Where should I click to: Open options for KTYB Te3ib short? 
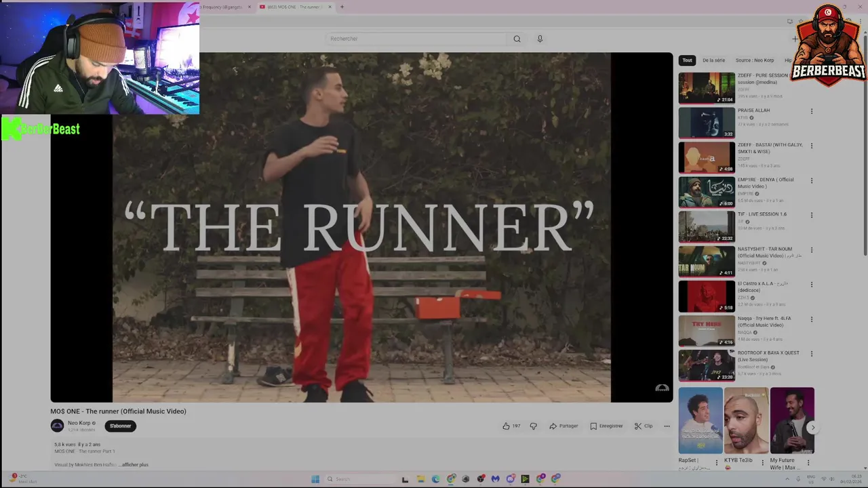click(x=762, y=462)
